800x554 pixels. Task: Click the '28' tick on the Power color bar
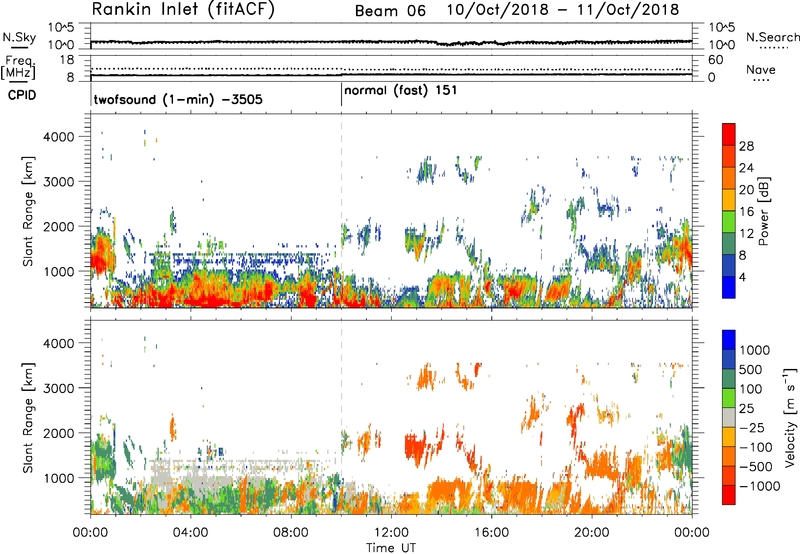point(746,146)
